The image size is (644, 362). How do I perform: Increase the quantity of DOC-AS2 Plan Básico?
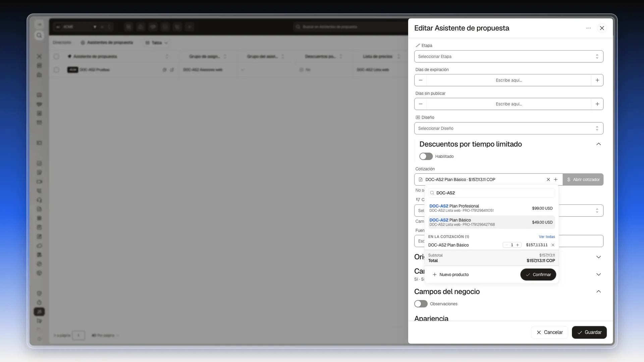(x=518, y=245)
